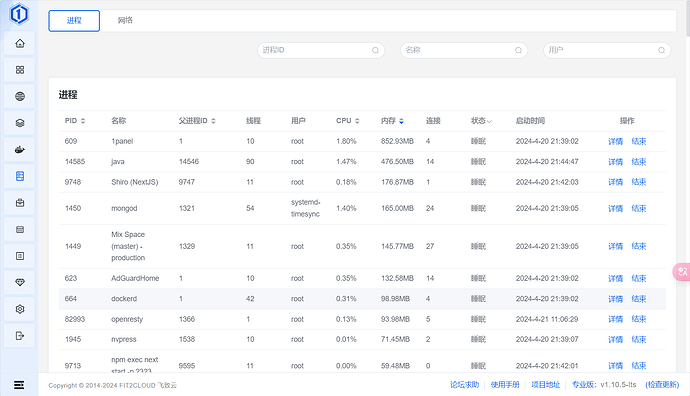Sort by 内存 column arrows
This screenshot has height=396, width=690.
click(401, 121)
